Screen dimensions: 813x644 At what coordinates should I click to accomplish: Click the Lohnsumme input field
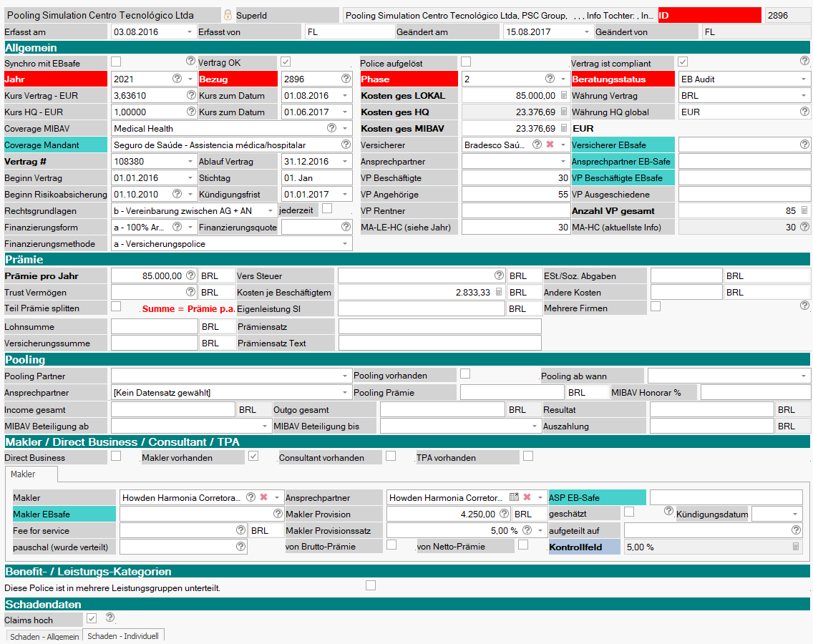pyautogui.click(x=155, y=327)
